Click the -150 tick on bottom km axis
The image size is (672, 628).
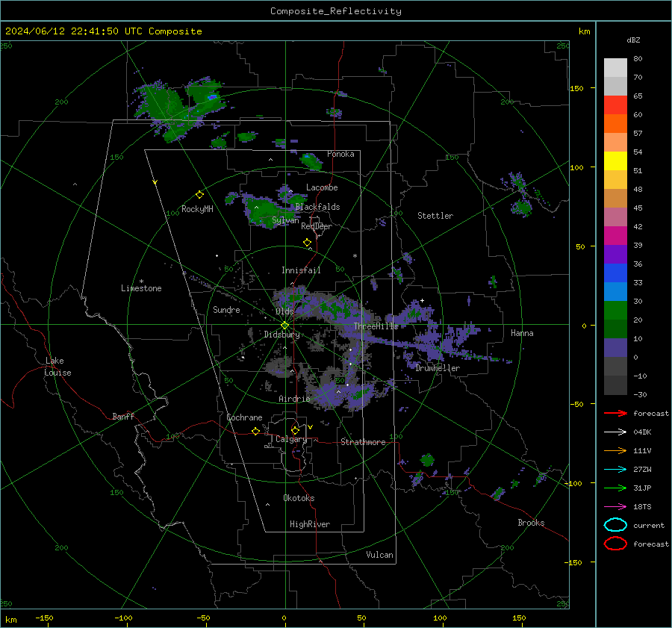click(44, 618)
